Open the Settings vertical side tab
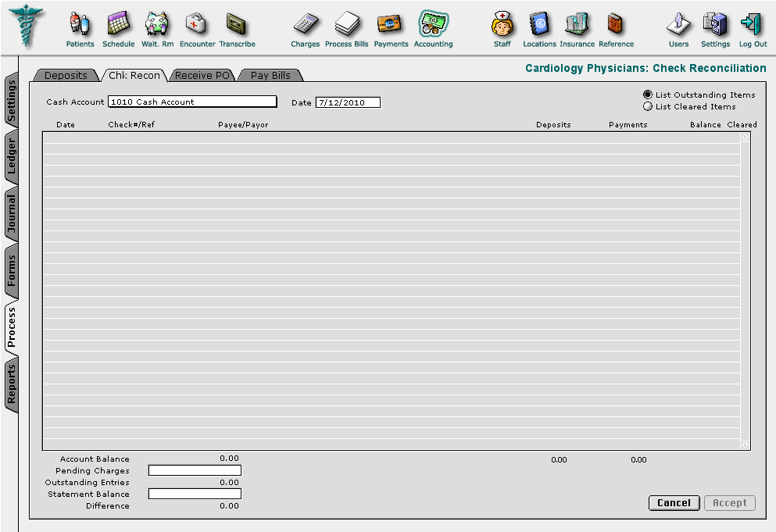776x532 pixels. [x=12, y=101]
